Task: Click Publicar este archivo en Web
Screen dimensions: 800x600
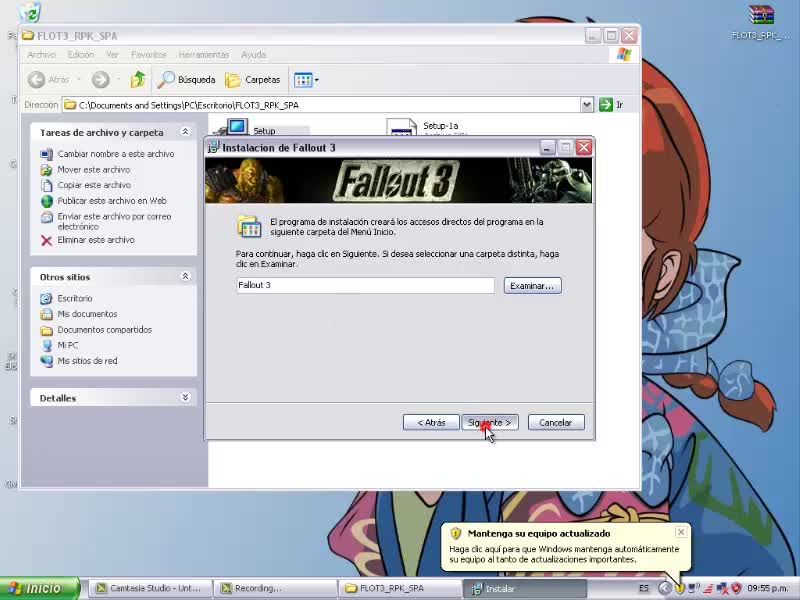Action: click(x=112, y=201)
